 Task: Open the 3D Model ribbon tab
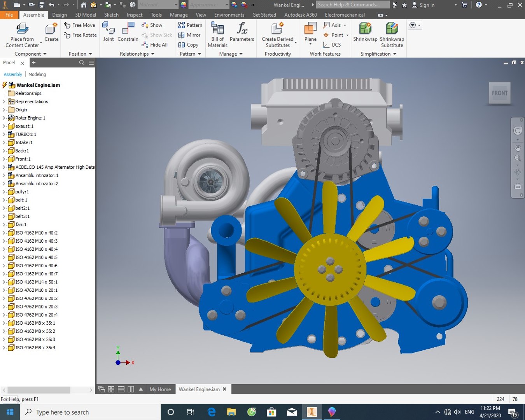coord(86,15)
